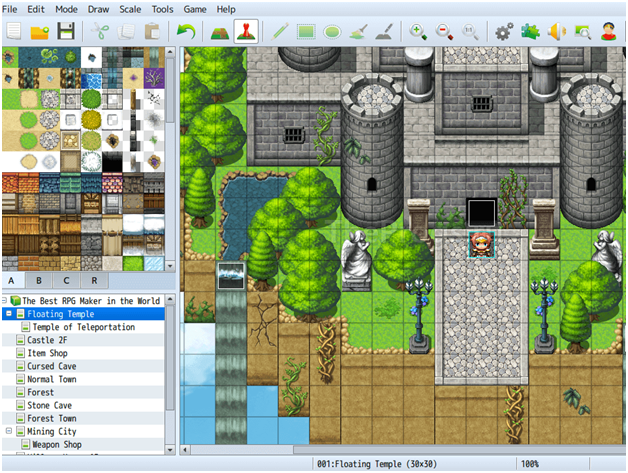This screenshot has width=628, height=473.
Task: Switch to tileset tab C
Action: [x=66, y=281]
